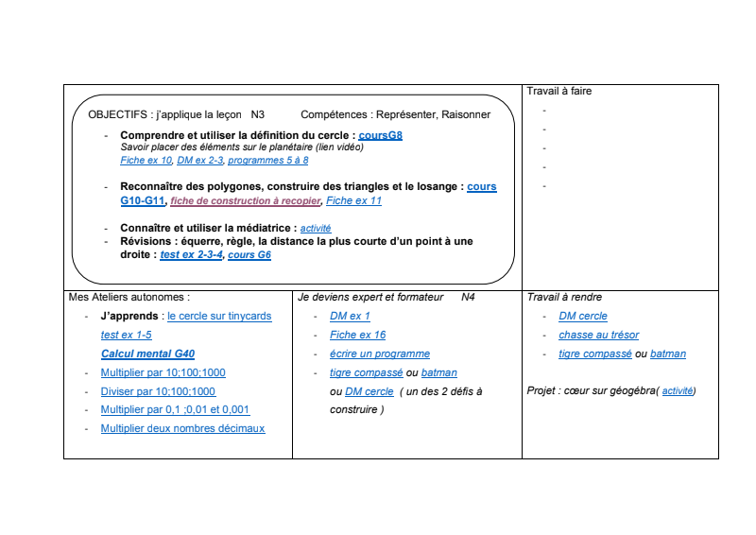Open the médiatrice 'activité' link
This screenshot has width=756, height=535.
(x=316, y=229)
